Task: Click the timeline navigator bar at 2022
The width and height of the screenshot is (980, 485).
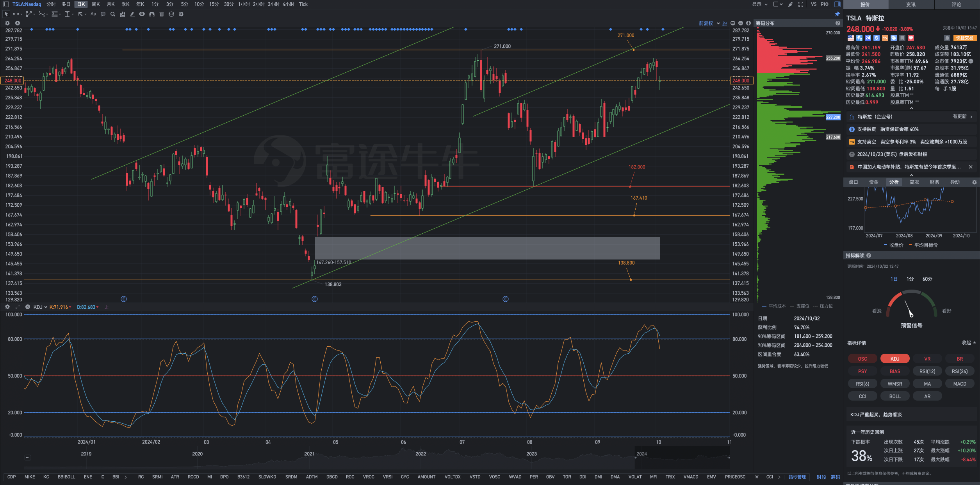Action: click(x=421, y=454)
